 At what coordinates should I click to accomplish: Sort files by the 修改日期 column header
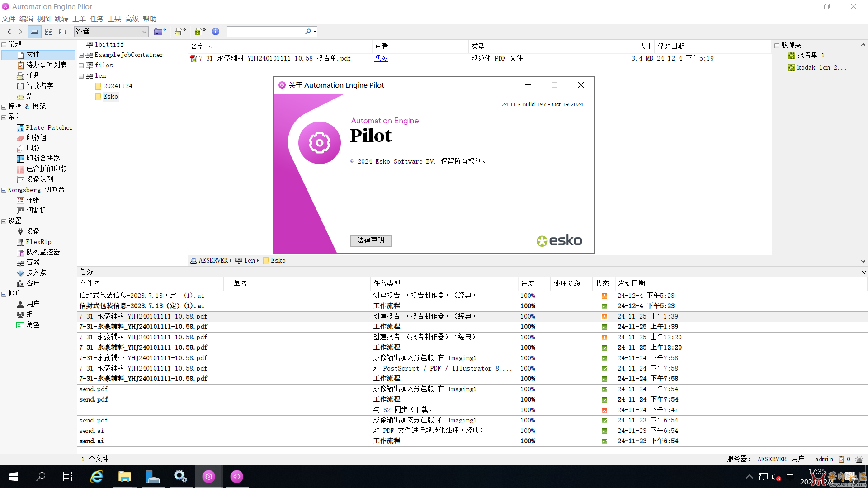[x=712, y=46]
